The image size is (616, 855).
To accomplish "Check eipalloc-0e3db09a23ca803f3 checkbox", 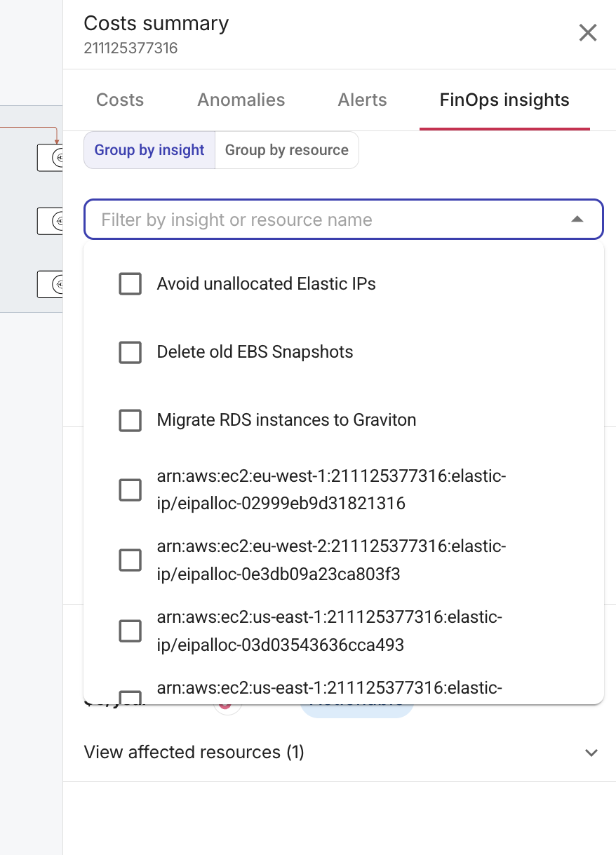I will [130, 560].
